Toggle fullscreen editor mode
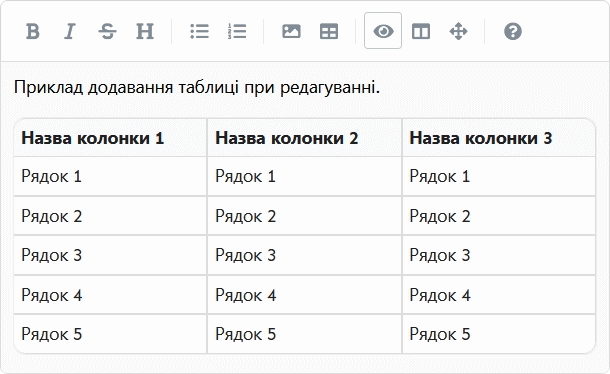The height and width of the screenshot is (374, 610). 458,31
